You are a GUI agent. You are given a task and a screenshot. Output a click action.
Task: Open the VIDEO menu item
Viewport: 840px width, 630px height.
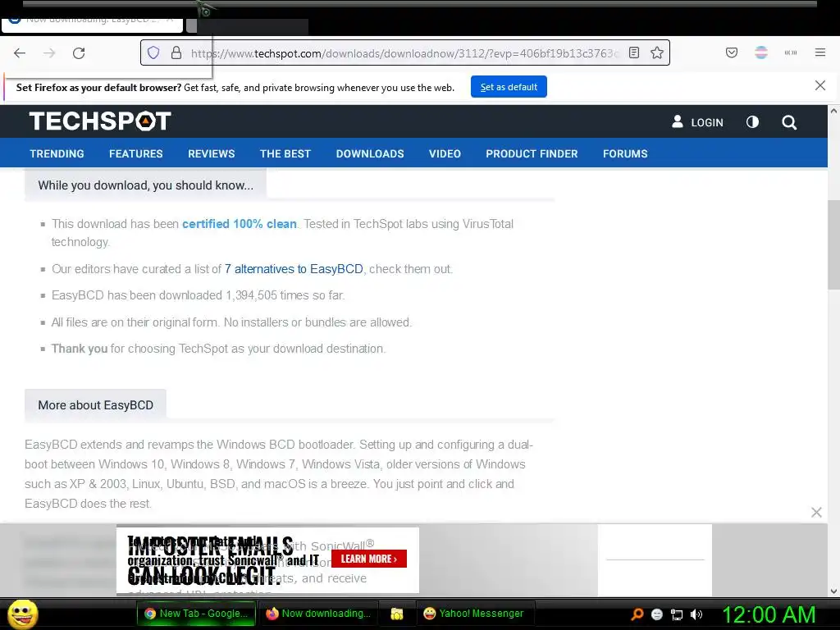coord(445,153)
